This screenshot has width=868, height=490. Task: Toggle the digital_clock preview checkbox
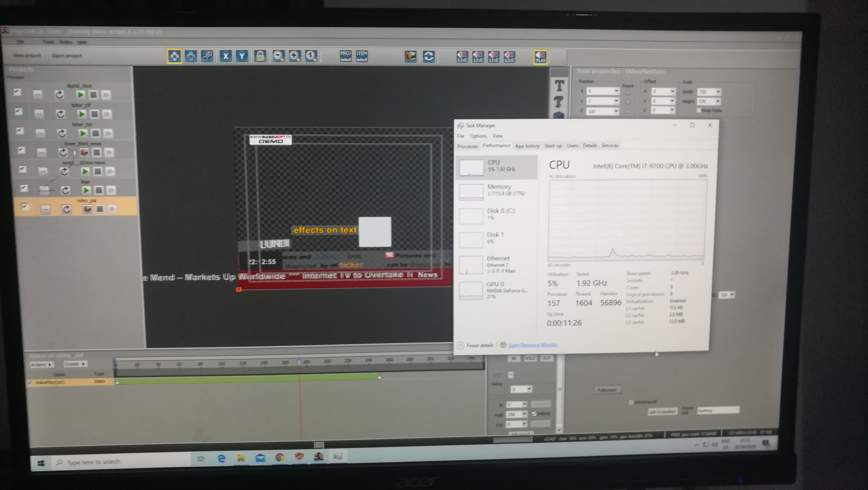click(x=17, y=92)
